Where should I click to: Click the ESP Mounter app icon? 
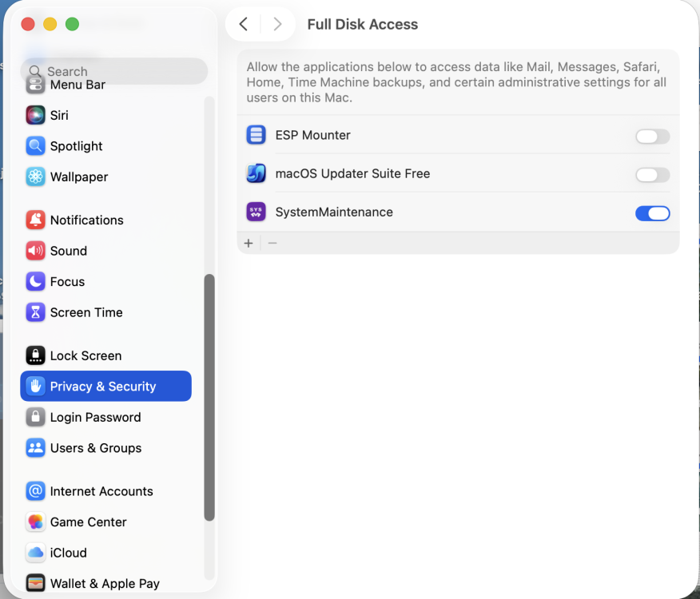257,135
